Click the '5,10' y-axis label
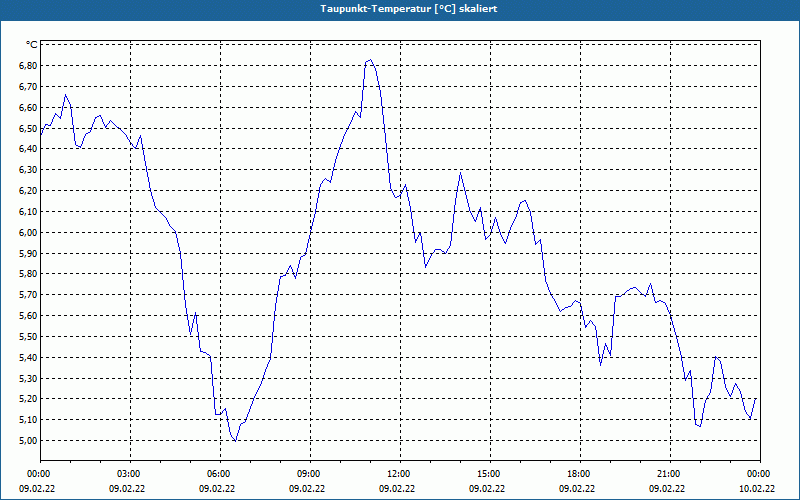The width and height of the screenshot is (800, 500). (28, 420)
